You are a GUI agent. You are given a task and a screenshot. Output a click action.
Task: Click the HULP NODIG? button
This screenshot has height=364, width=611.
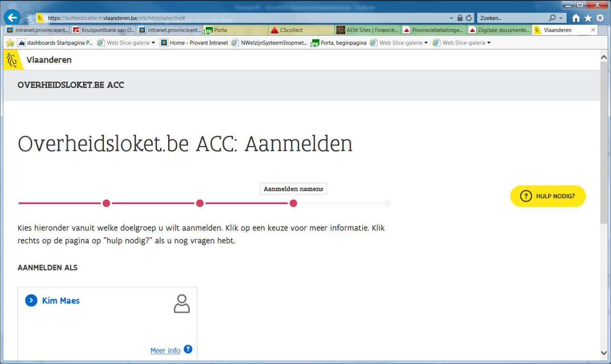(x=548, y=196)
